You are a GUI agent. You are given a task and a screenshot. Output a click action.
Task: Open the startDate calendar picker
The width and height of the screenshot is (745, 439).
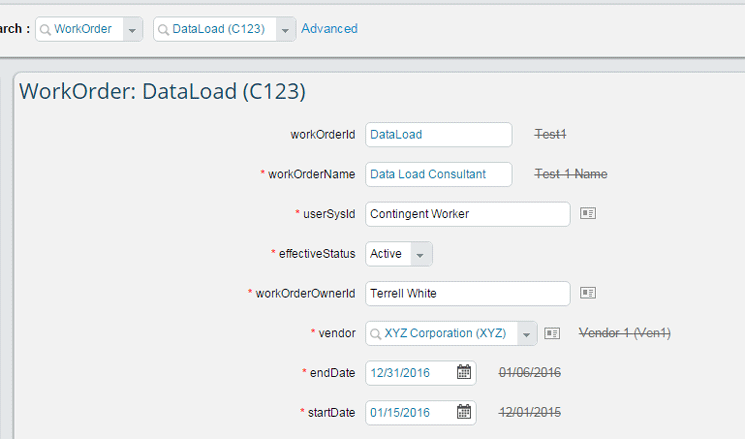pos(464,412)
